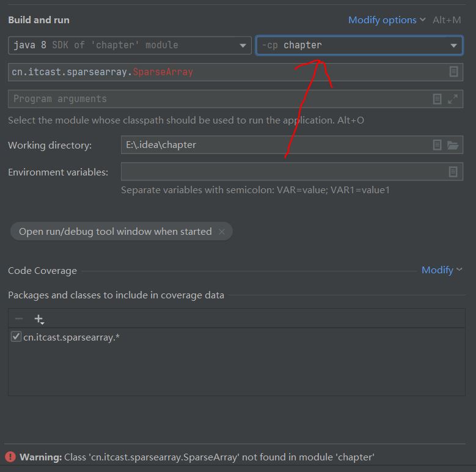Expand the Program arguments field
The image size is (476, 472).
(453, 98)
